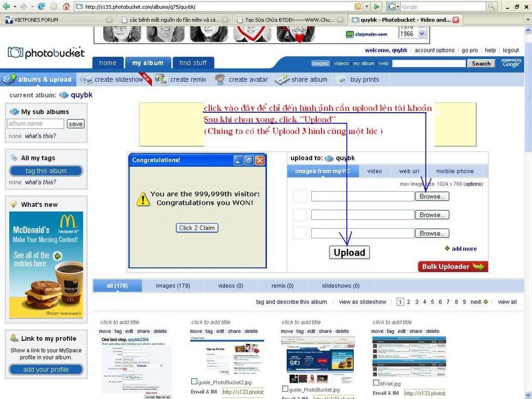Click the delete link above MViet.jpg
The width and height of the screenshot is (532, 399).
(x=433, y=331)
